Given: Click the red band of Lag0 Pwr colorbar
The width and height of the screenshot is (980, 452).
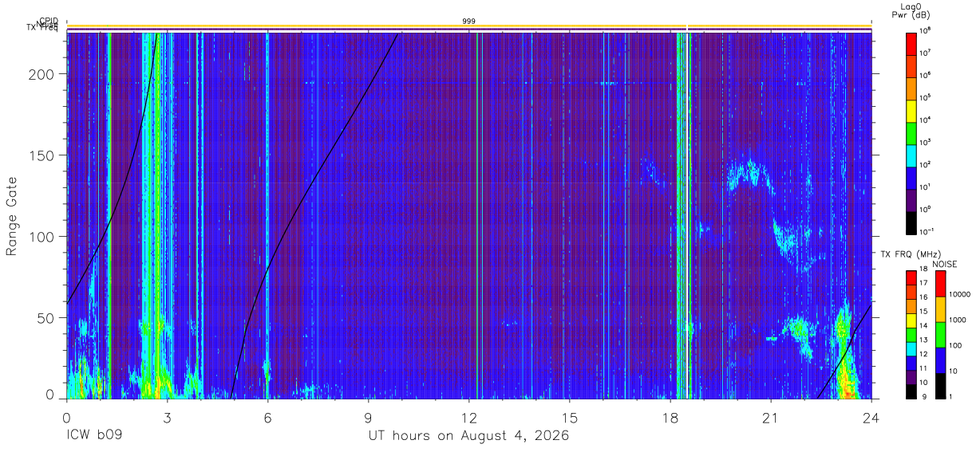Looking at the screenshot, I should coord(911,42).
